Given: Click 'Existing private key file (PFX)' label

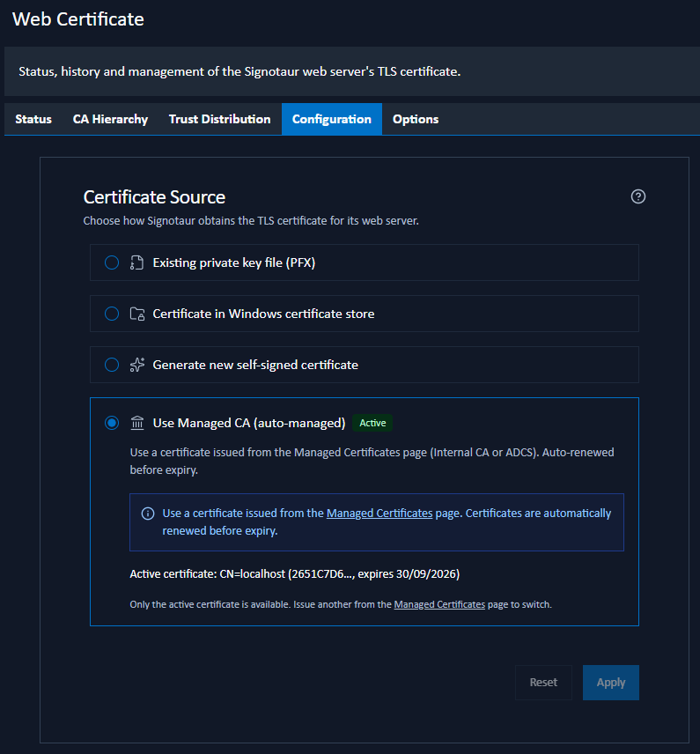Looking at the screenshot, I should coord(233,263).
